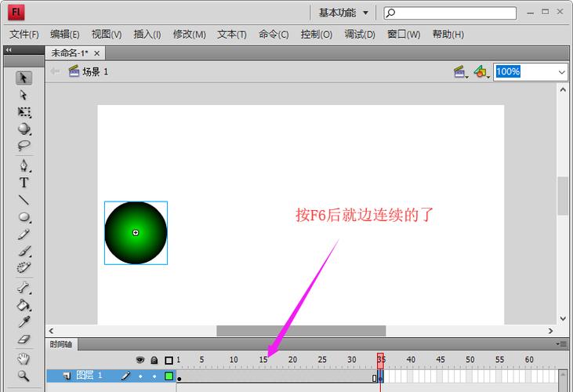Select the Brush tool
This screenshot has width=573, height=392.
(24, 251)
